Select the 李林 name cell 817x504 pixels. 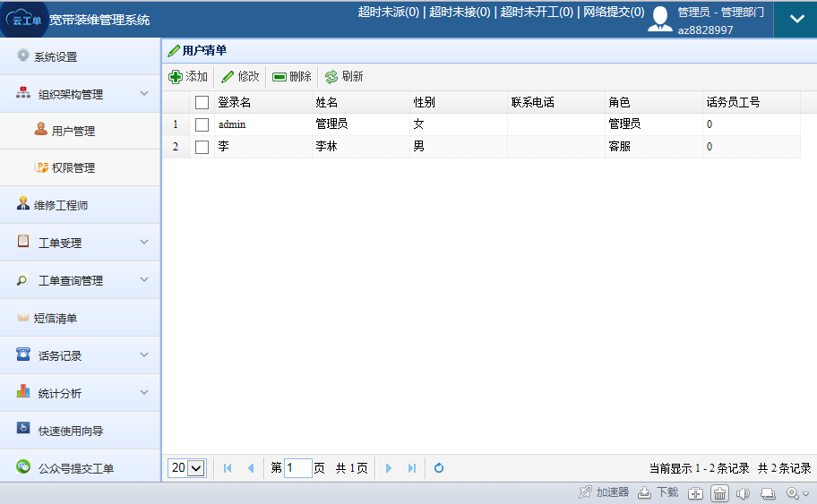pos(360,147)
